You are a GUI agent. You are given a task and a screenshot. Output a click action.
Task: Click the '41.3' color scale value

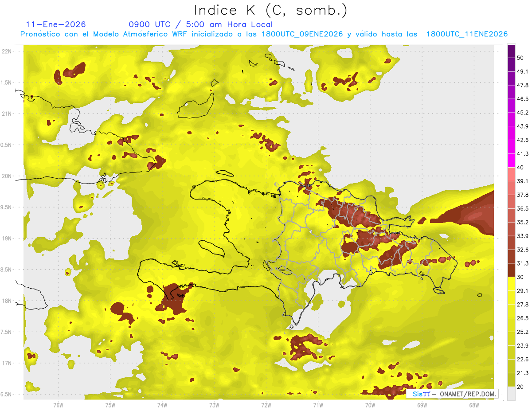(523, 154)
